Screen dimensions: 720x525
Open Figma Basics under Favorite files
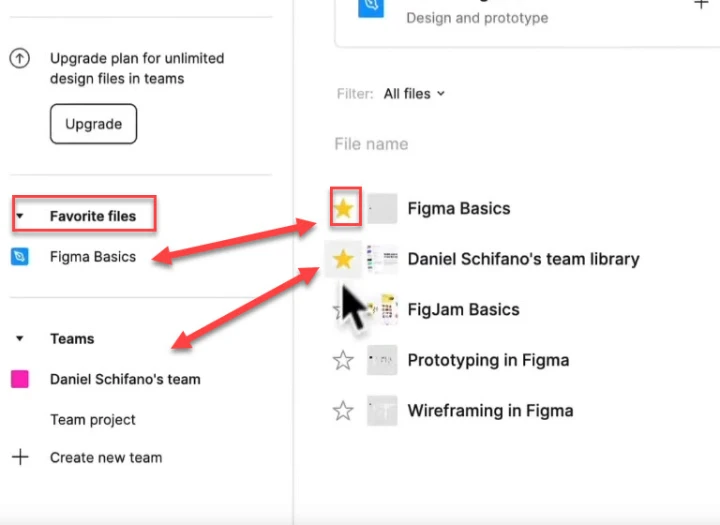(93, 257)
